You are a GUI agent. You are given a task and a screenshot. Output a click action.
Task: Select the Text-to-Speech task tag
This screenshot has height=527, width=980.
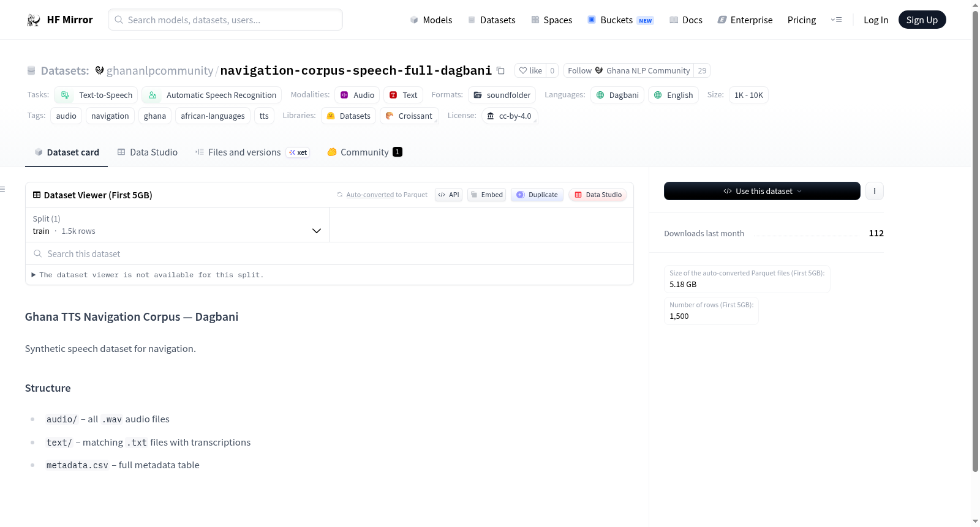click(x=96, y=95)
